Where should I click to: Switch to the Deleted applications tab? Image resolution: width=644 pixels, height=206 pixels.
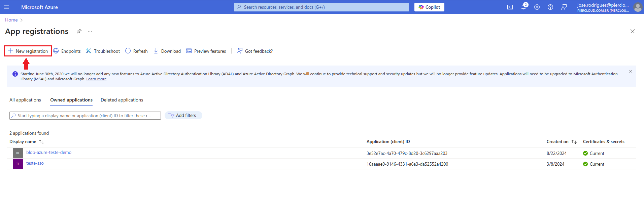[122, 100]
